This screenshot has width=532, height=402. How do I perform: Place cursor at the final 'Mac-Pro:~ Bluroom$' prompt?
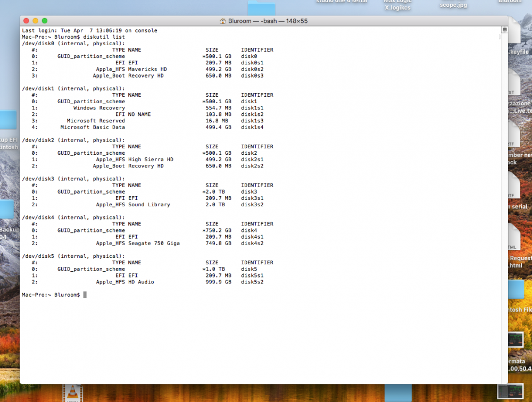coord(85,295)
